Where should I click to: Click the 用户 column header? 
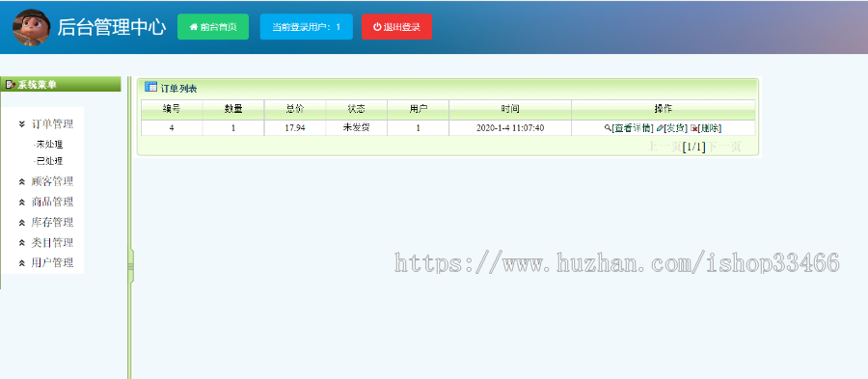[x=418, y=110]
